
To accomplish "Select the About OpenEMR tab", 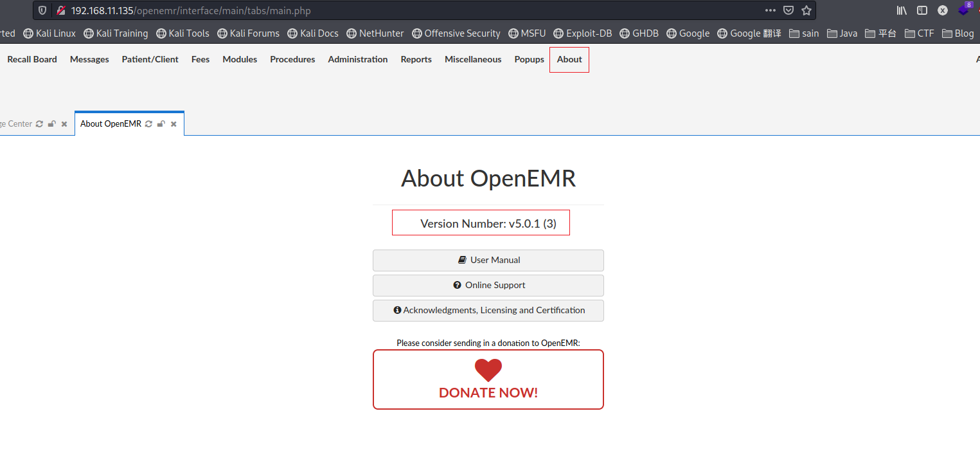I will pyautogui.click(x=111, y=124).
